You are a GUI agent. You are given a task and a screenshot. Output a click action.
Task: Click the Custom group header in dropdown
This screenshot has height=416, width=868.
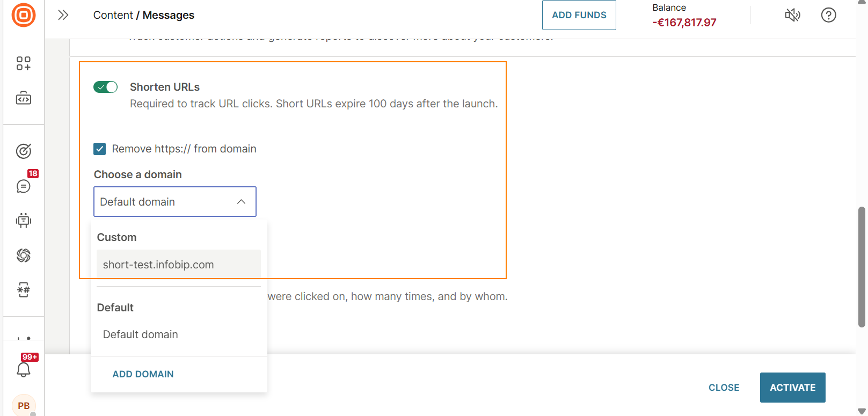click(116, 237)
